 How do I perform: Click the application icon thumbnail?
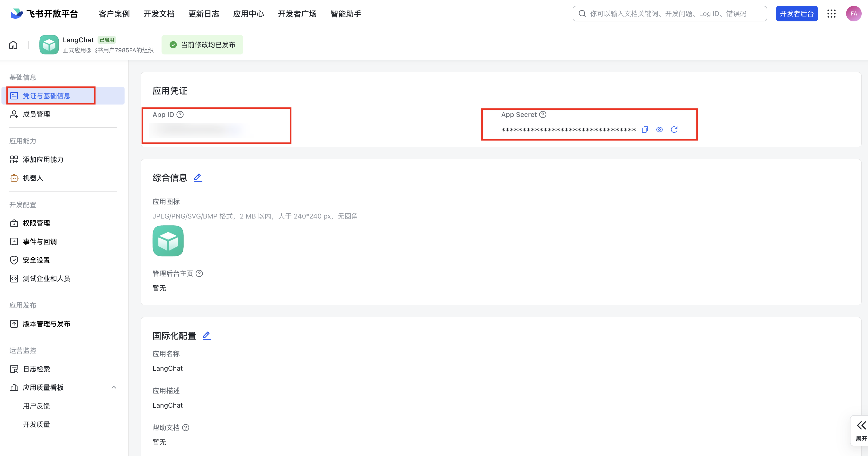pyautogui.click(x=168, y=241)
